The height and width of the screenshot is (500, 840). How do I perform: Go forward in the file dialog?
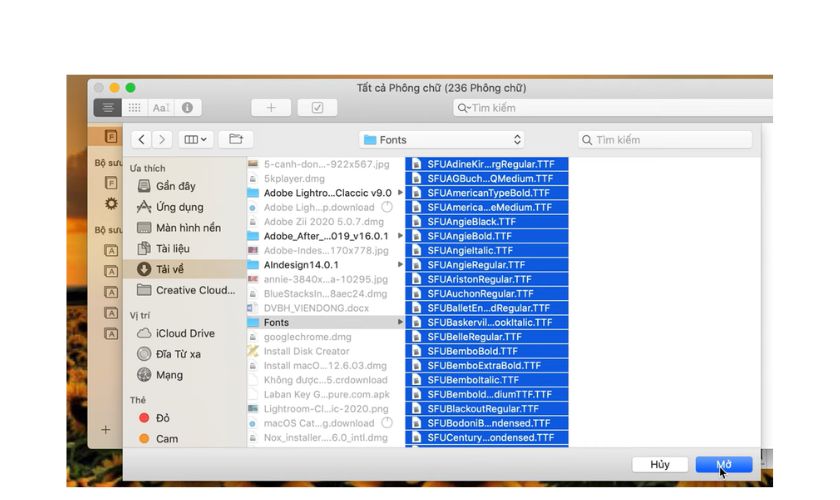162,139
